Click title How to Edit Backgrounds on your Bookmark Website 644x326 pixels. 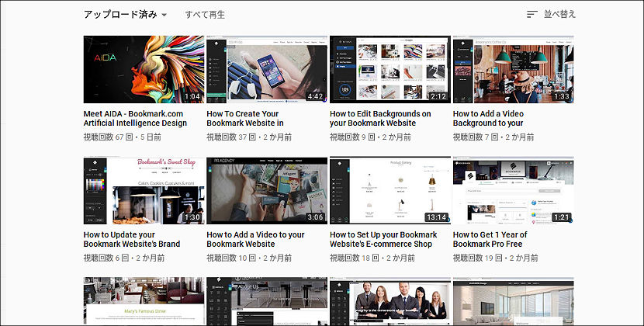(380, 119)
